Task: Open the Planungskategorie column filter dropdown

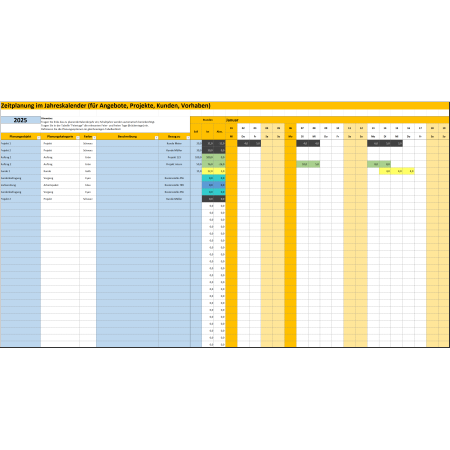Action: tap(77, 137)
